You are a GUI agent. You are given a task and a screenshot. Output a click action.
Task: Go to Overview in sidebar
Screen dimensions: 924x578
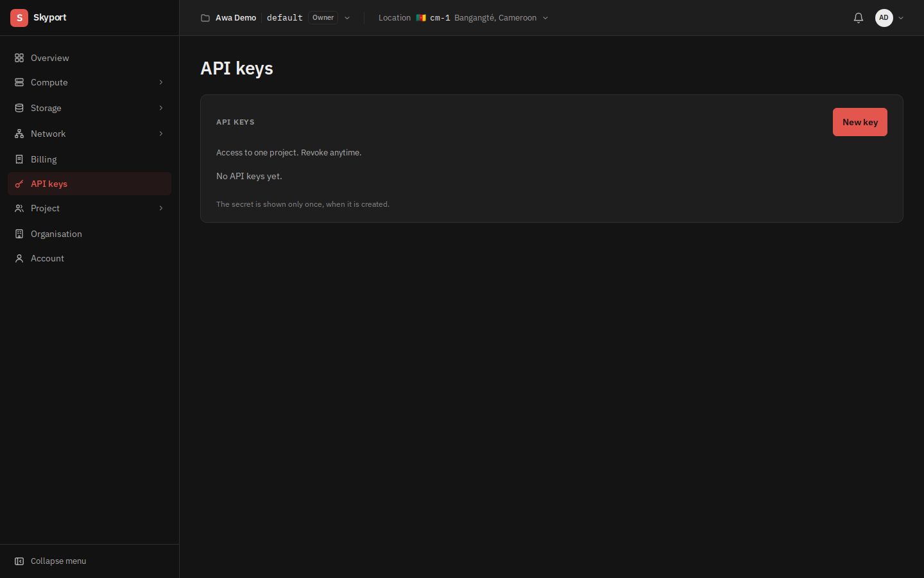[89, 58]
